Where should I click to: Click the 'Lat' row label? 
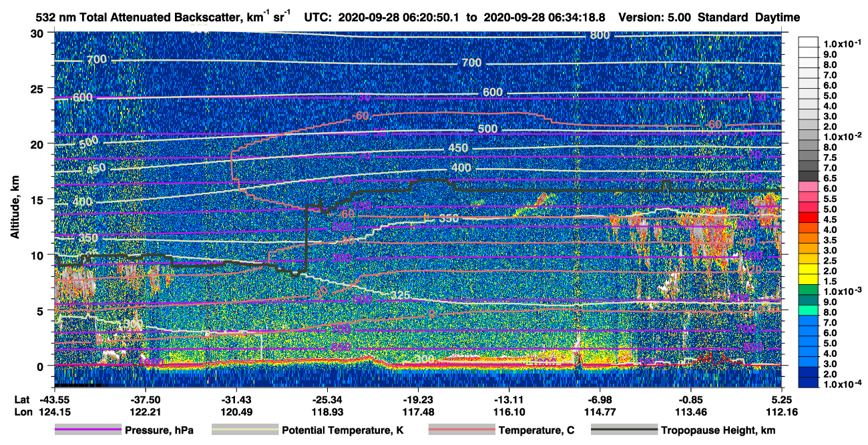pyautogui.click(x=22, y=399)
